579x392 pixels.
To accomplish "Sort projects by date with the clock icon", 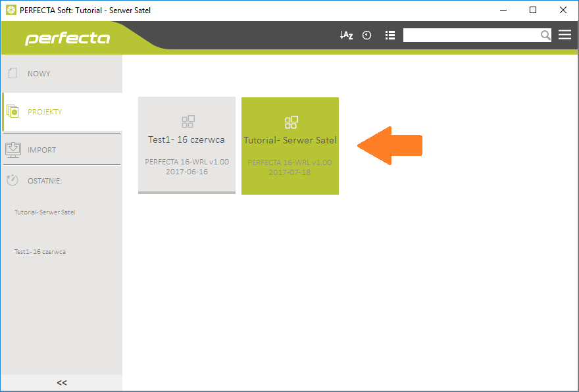I will [x=366, y=35].
